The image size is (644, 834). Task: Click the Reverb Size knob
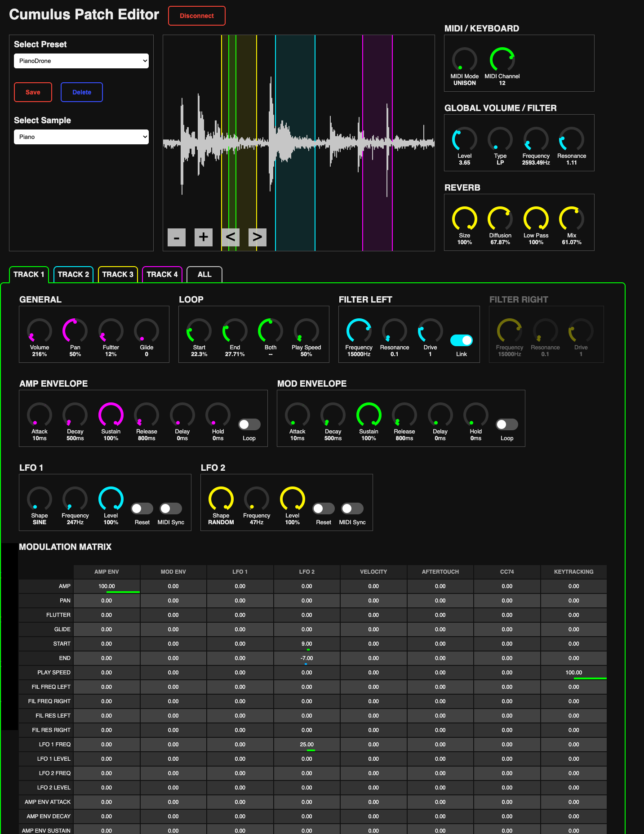pos(464,219)
